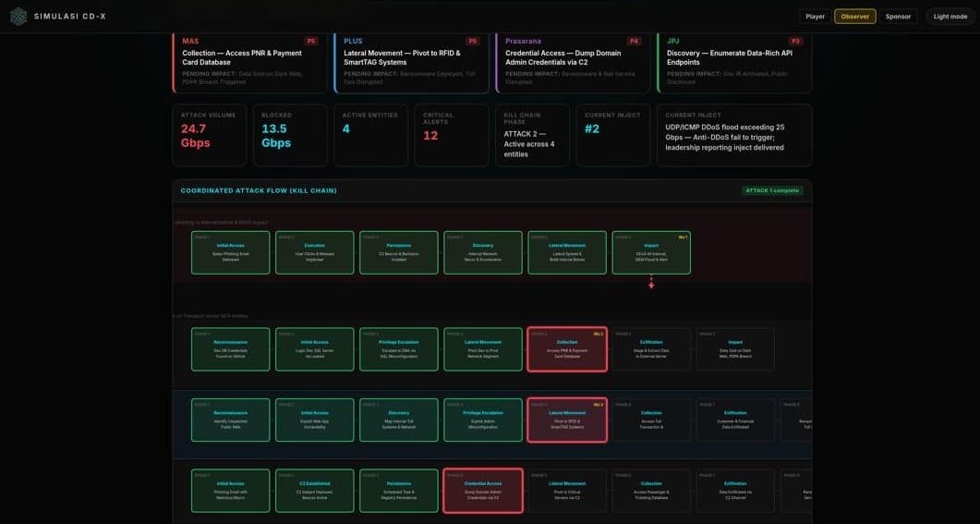Open Lateral Movement Pivot Dev to Prod step

coord(483,349)
